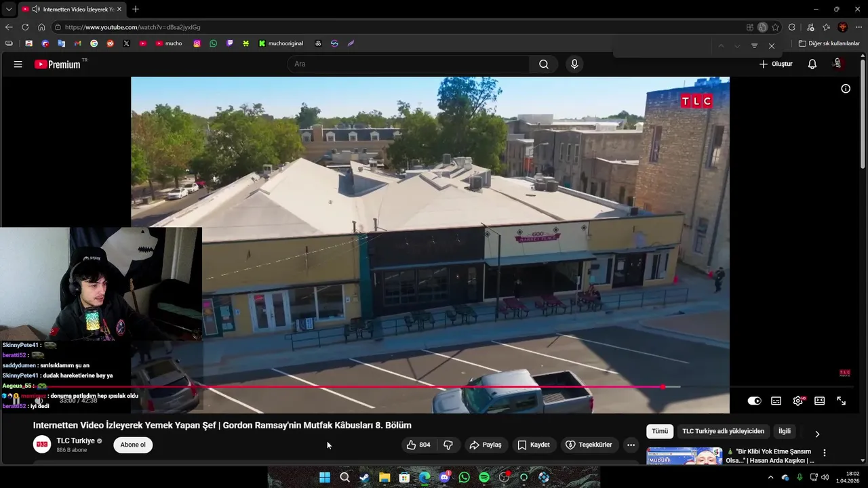This screenshot has height=488, width=868.
Task: Open the YouTube account avatar menu
Action: [x=838, y=64]
